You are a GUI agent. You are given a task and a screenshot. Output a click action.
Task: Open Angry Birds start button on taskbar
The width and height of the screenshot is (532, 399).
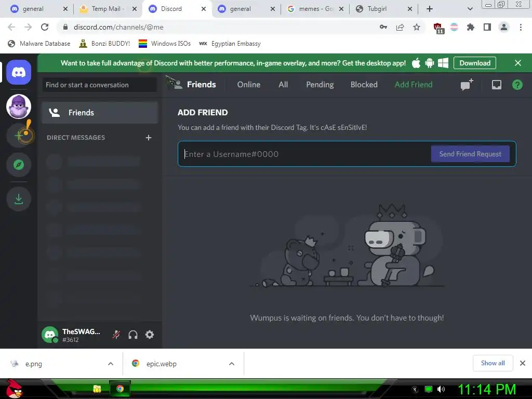click(x=14, y=389)
